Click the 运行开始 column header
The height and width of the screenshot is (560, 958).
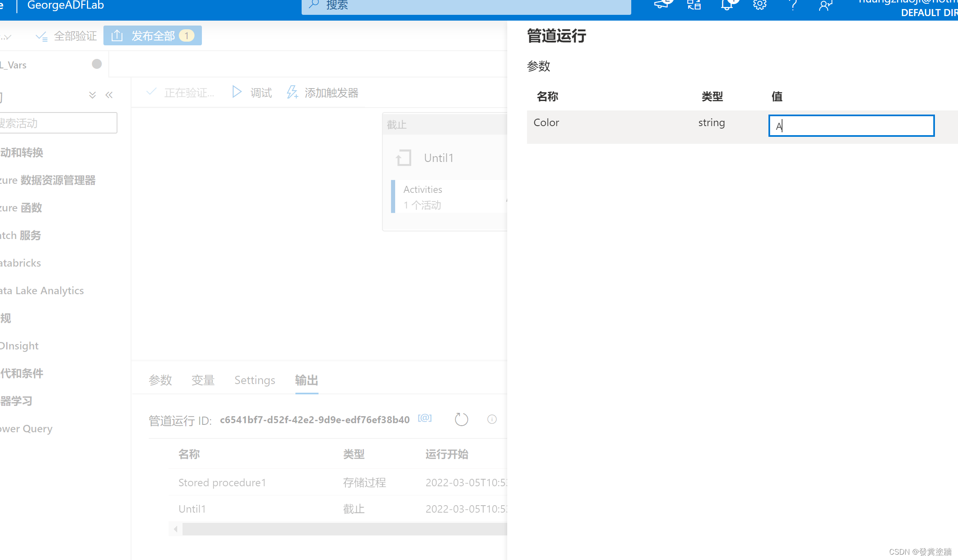(x=447, y=454)
